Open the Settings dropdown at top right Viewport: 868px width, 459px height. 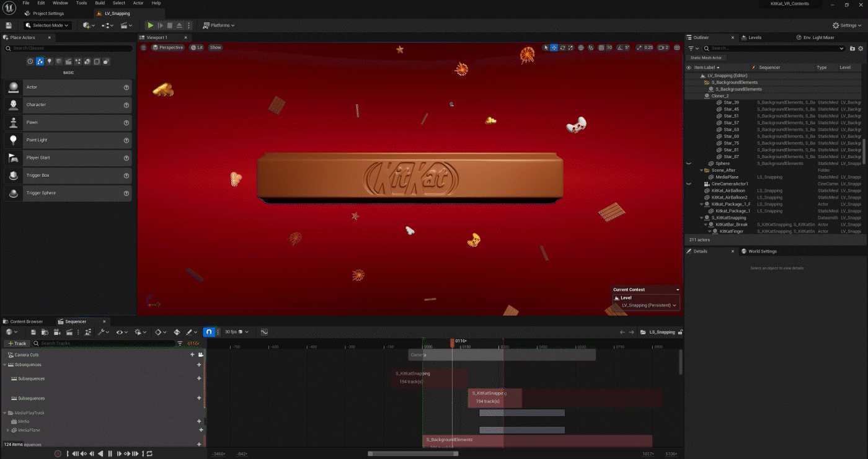(847, 25)
